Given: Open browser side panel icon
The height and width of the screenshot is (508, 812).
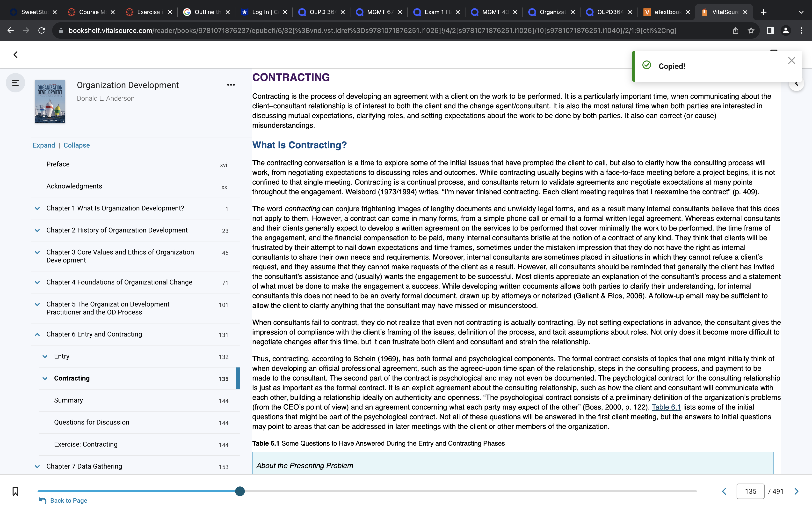Looking at the screenshot, I should [x=770, y=30].
